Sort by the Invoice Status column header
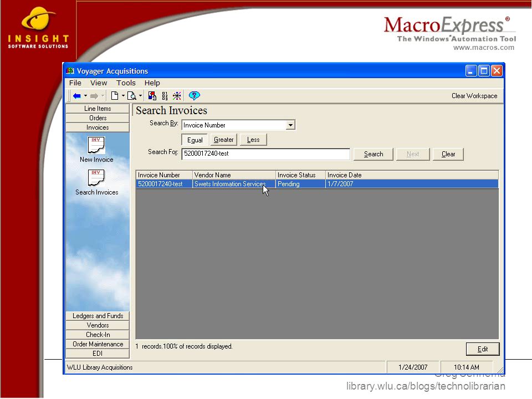This screenshot has width=532, height=399. [x=300, y=175]
